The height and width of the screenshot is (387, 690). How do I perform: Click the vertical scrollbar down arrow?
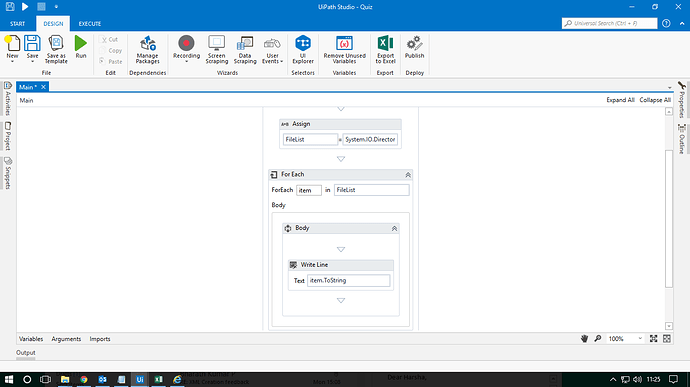coord(669,326)
